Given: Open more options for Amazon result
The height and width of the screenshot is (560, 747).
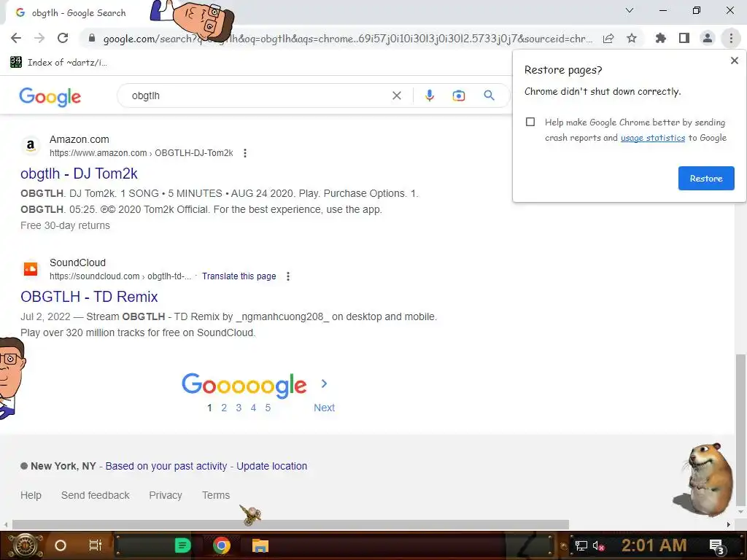Looking at the screenshot, I should coord(245,153).
